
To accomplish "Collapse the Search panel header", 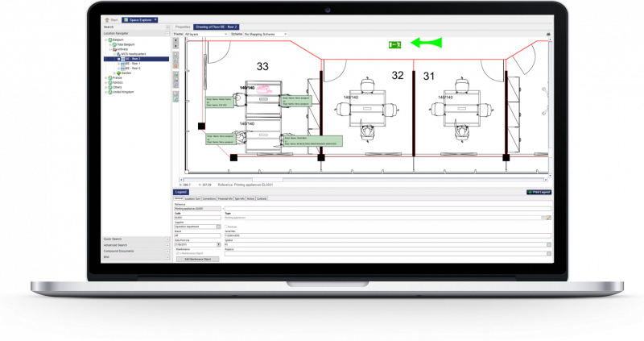I will (167, 27).
